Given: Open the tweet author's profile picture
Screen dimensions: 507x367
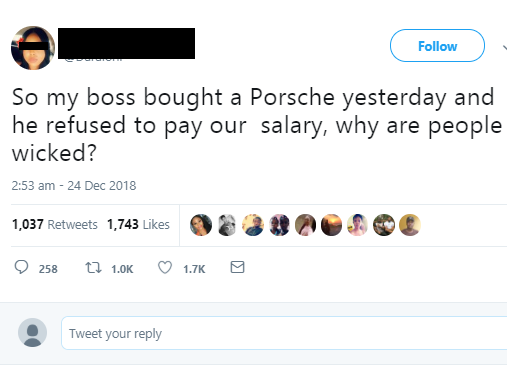Looking at the screenshot, I should [33, 48].
